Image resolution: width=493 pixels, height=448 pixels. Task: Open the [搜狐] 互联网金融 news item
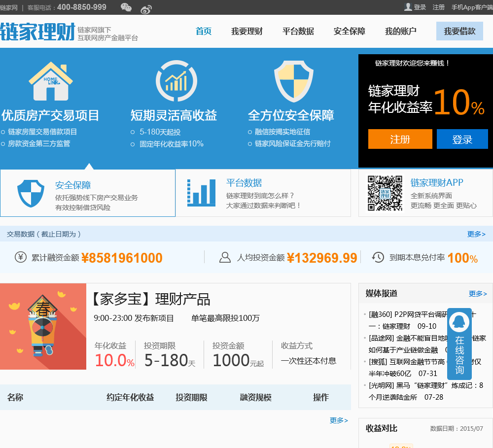[x=425, y=368]
